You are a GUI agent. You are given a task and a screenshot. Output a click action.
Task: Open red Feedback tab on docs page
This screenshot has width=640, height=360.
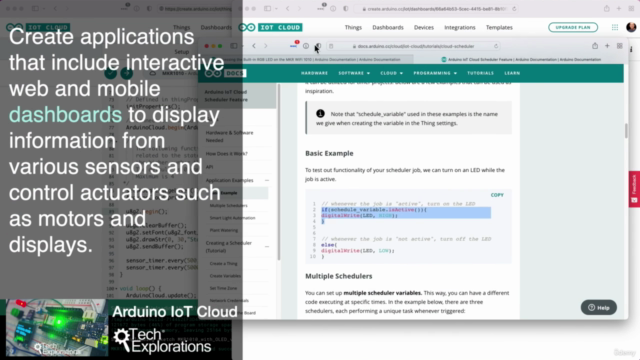tap(634, 189)
